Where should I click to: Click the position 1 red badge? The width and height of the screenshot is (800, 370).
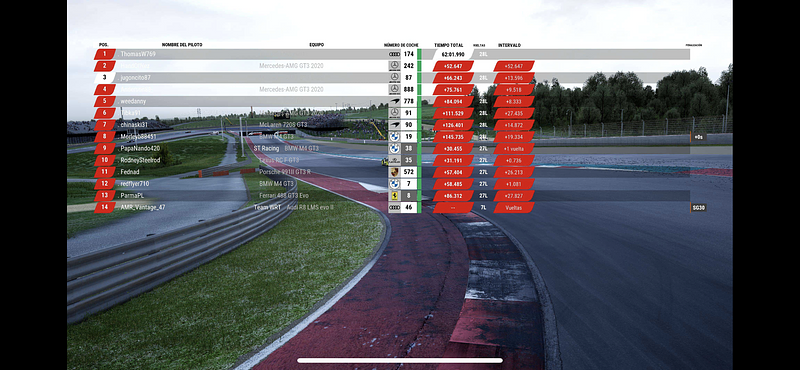point(105,54)
